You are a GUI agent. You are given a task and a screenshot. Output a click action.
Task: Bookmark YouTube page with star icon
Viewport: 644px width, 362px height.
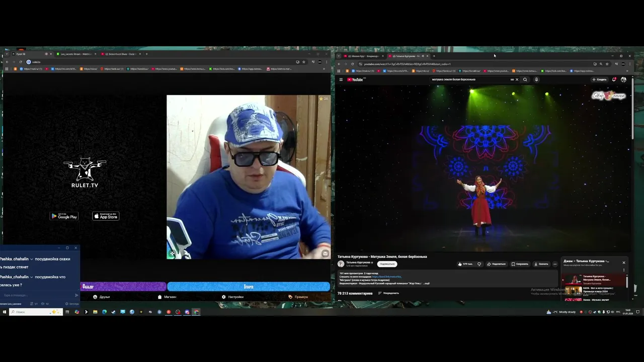607,64
